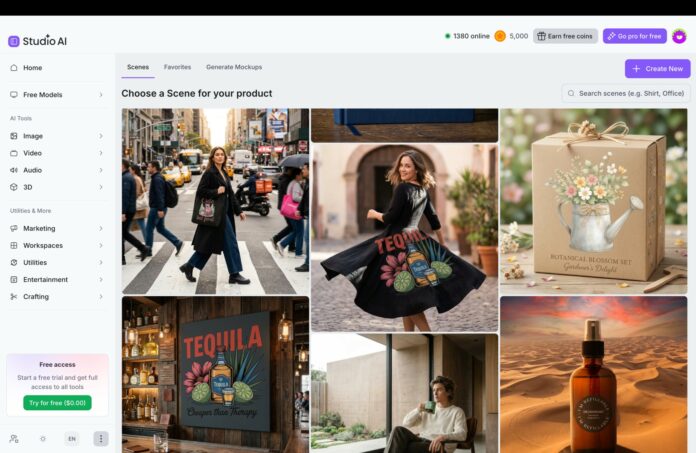Expand the Free Models submenu chevron
Image resolution: width=696 pixels, height=453 pixels.
(x=101, y=95)
